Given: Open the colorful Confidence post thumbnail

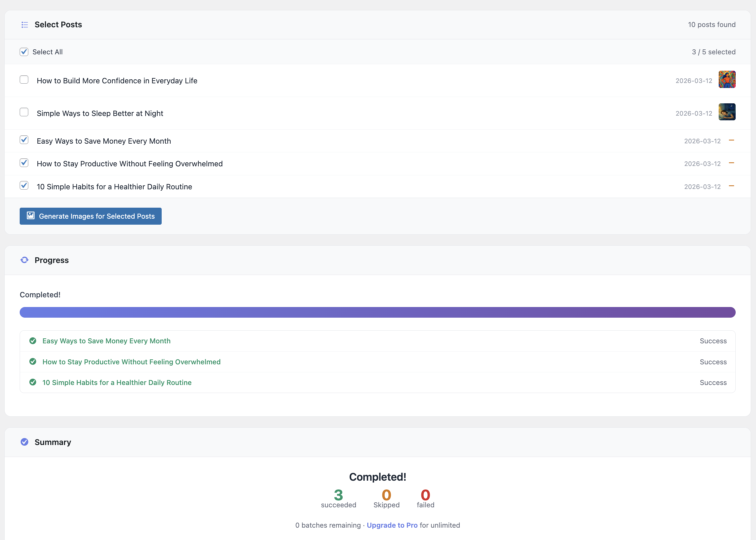Looking at the screenshot, I should [727, 79].
